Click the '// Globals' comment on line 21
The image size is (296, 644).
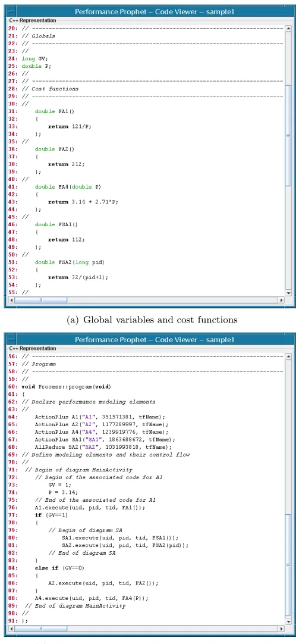tap(38, 36)
